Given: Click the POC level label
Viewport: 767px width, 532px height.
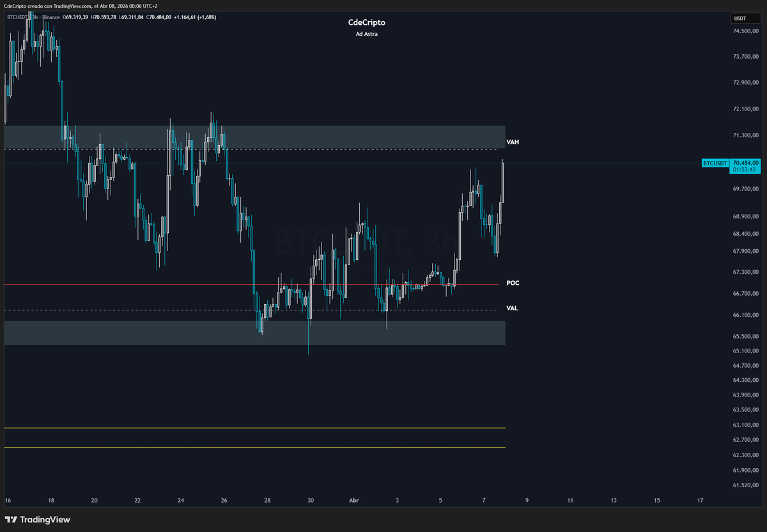Looking at the screenshot, I should tap(513, 282).
